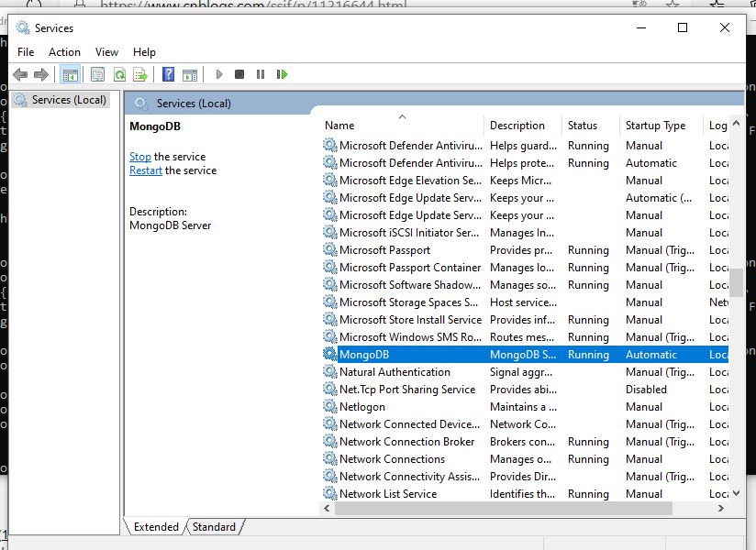The height and width of the screenshot is (550, 756).
Task: Open the Help toolbar icon
Action: click(168, 74)
